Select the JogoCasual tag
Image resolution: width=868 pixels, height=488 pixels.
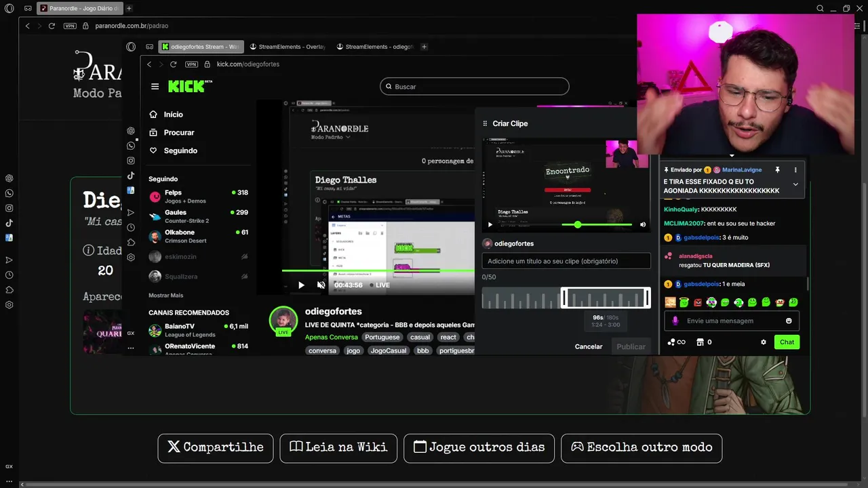pyautogui.click(x=388, y=350)
